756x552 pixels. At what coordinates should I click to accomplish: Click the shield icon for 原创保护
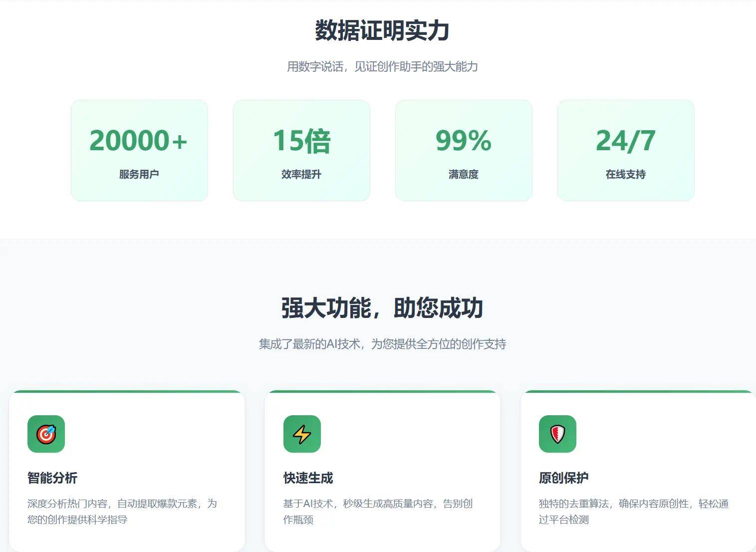pos(557,434)
